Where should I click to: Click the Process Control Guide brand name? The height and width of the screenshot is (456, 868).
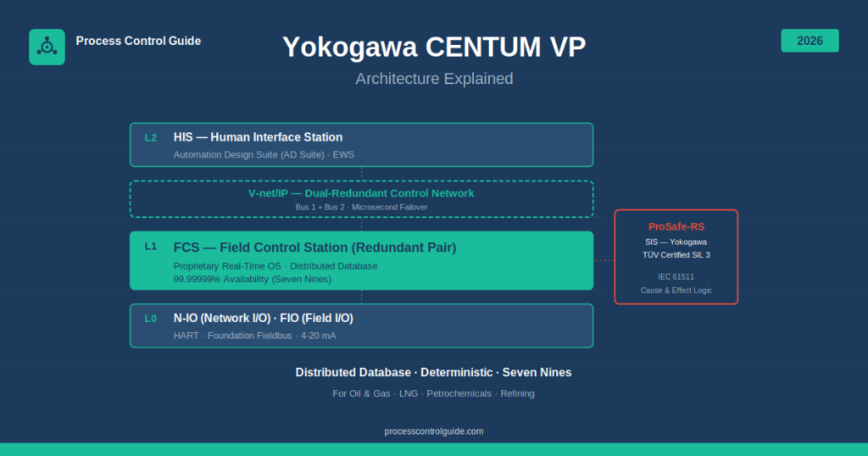(138, 41)
